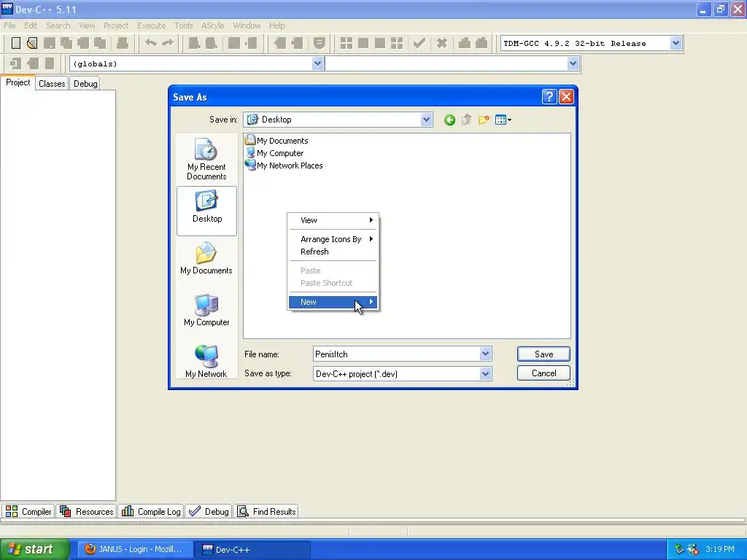
Task: Open the Find Results bottom tab
Action: (266, 511)
